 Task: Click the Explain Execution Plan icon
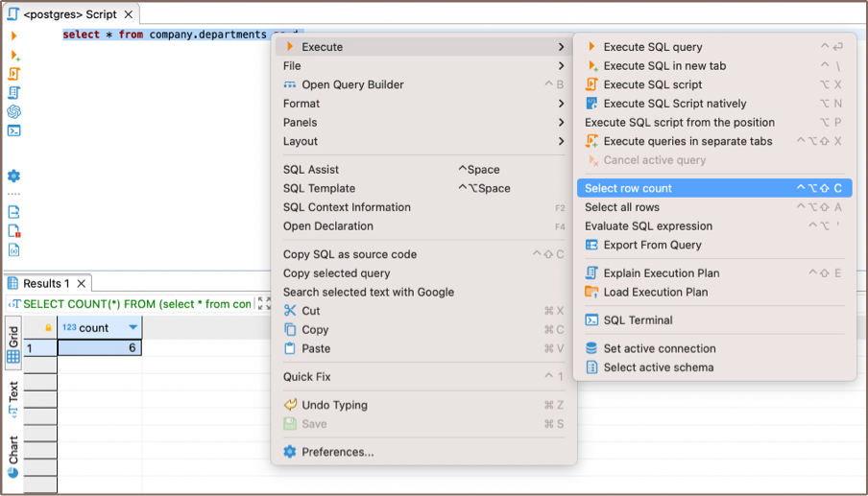pos(591,273)
